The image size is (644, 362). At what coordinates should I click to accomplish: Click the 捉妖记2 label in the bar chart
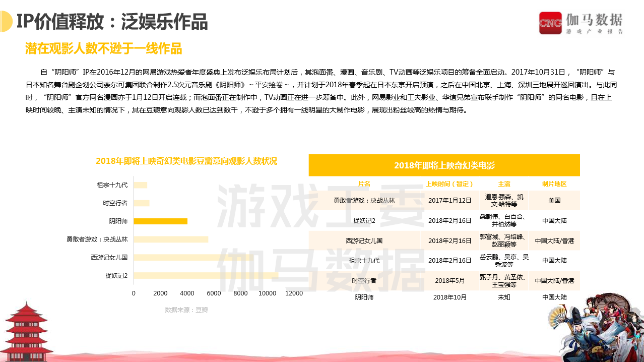116,276
